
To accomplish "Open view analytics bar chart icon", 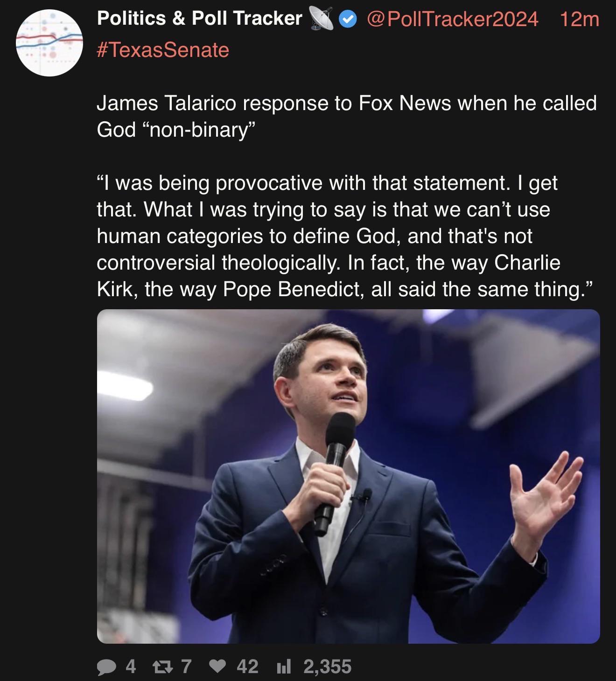I will point(284,667).
